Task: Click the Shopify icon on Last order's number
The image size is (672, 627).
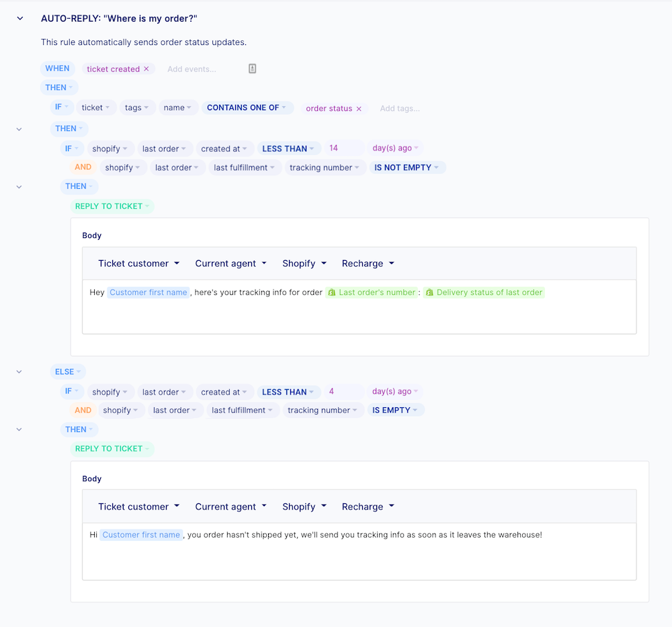Action: [x=331, y=293]
